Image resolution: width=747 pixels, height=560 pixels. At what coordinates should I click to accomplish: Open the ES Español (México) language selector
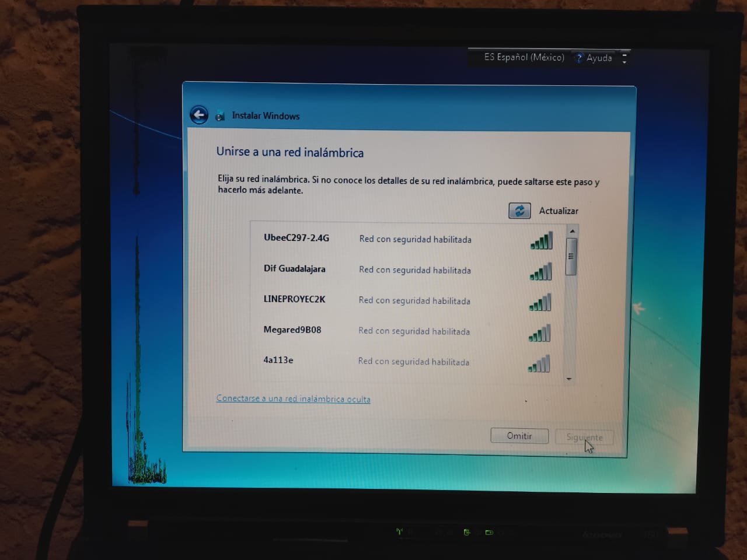(524, 57)
